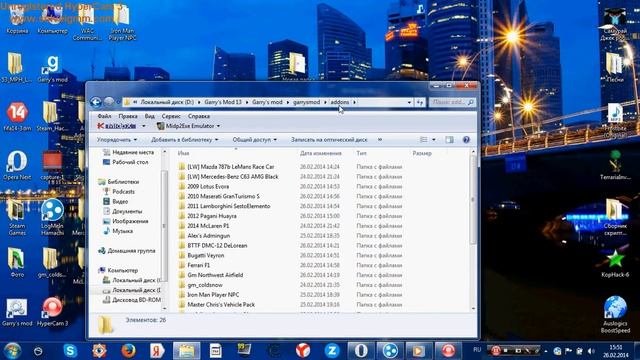This screenshot has width=640, height=360.
Task: Open the Справка menu
Action: (x=199, y=116)
